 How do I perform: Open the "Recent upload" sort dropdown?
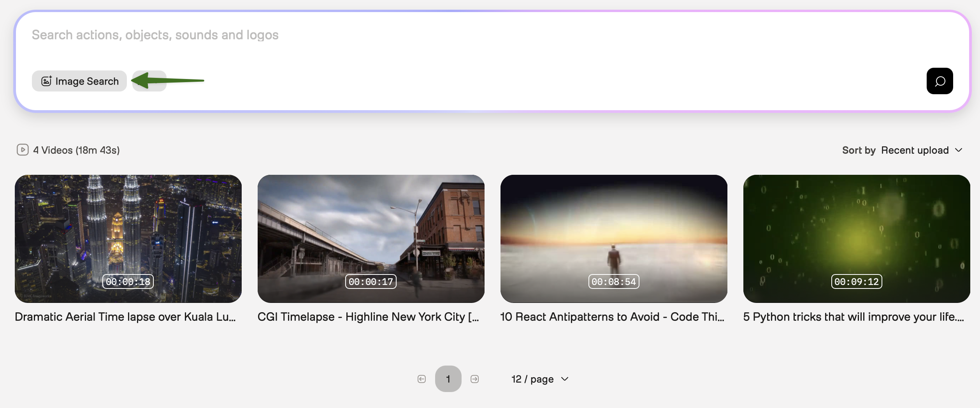click(x=915, y=150)
